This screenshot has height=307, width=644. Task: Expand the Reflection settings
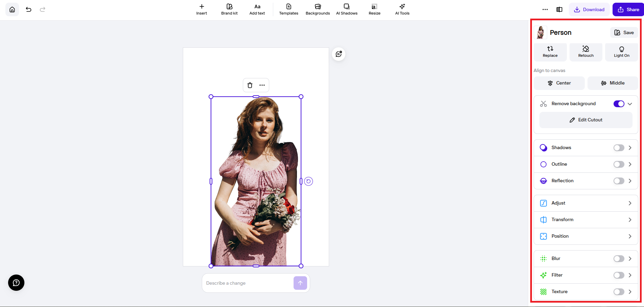[x=630, y=181]
